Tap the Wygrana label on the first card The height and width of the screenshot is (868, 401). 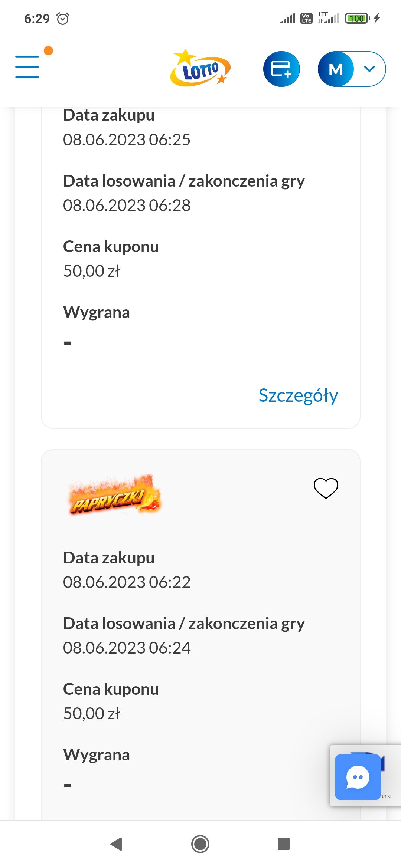(97, 312)
